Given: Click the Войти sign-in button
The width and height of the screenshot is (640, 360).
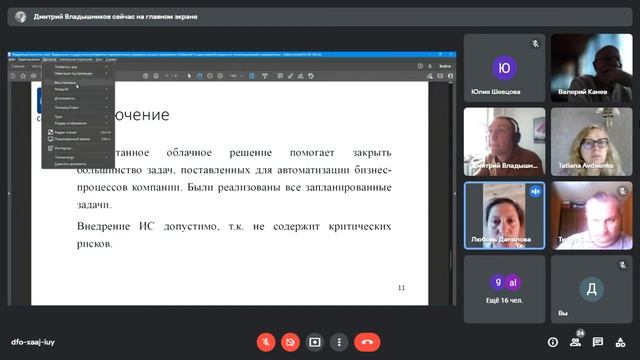Looking at the screenshot, I should click(x=444, y=66).
